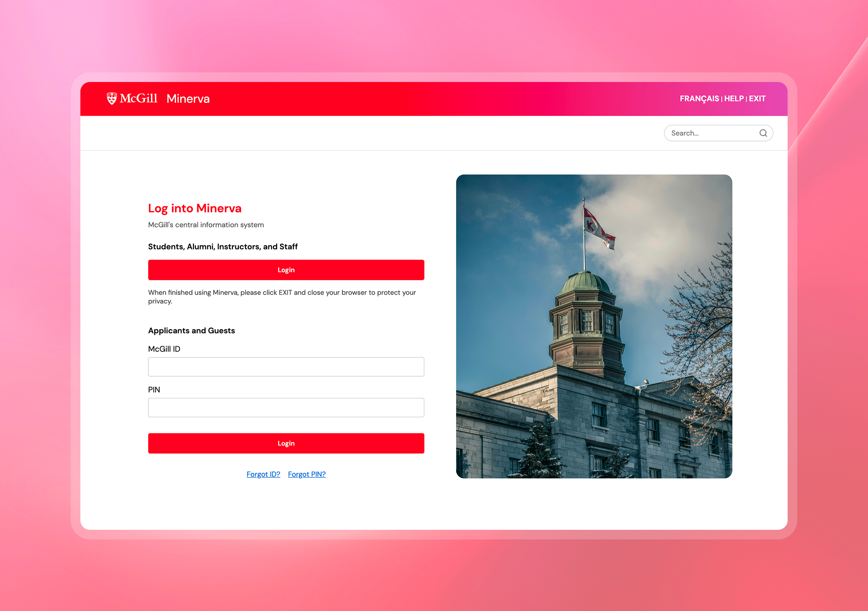868x611 pixels.
Task: Click the PIN input field
Action: [x=286, y=408]
